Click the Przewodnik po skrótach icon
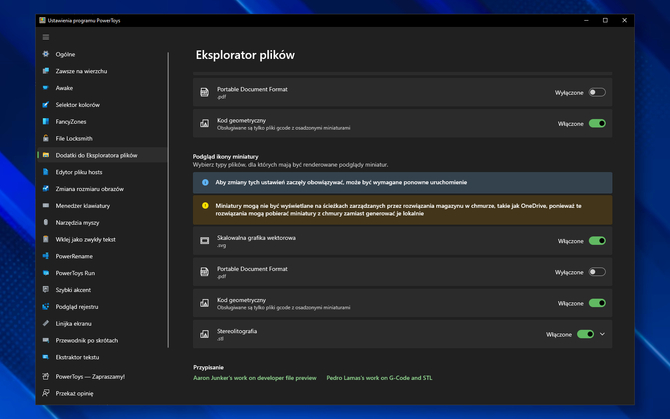The image size is (670, 419). [46, 340]
